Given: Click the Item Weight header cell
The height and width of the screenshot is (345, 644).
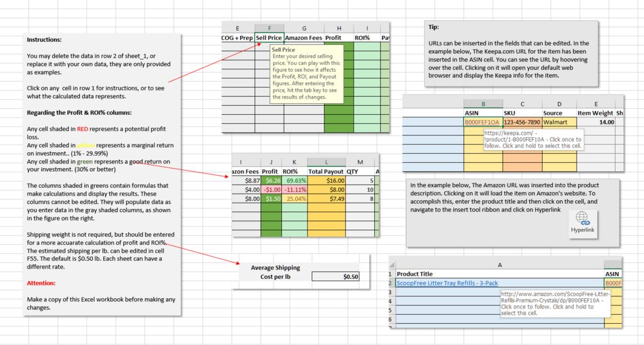Looking at the screenshot, I should [596, 113].
